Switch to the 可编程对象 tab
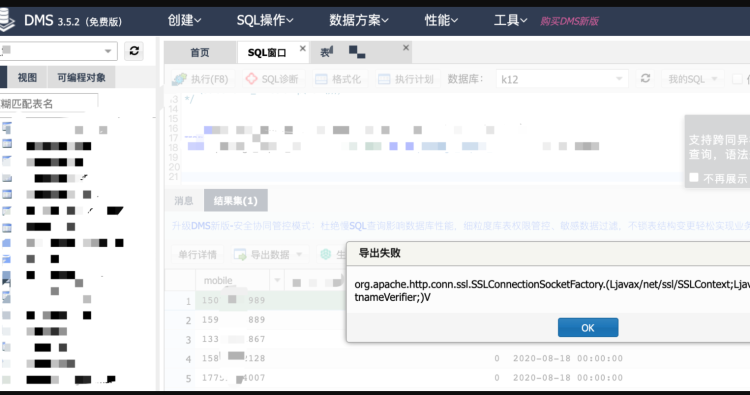The image size is (750, 395). coord(81,77)
